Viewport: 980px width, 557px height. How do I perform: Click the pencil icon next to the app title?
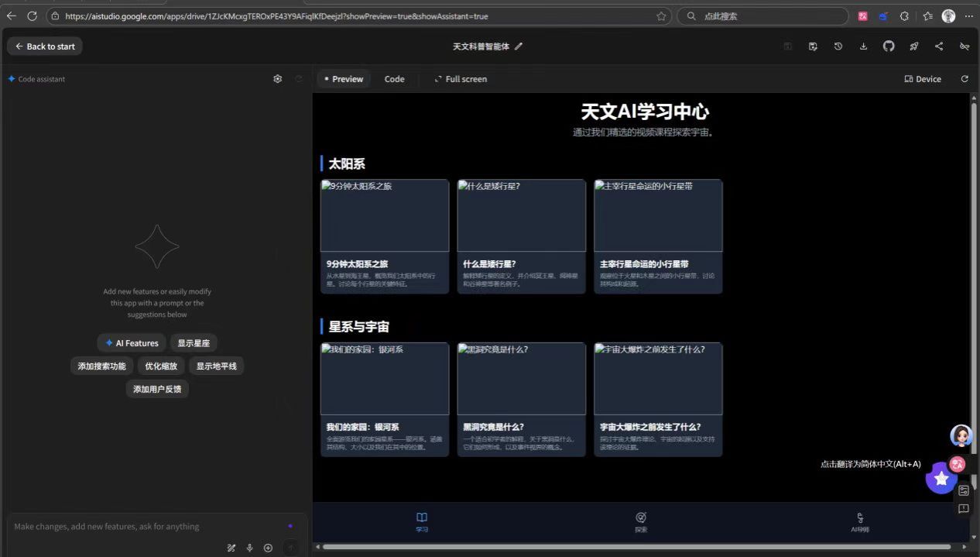pyautogui.click(x=519, y=46)
